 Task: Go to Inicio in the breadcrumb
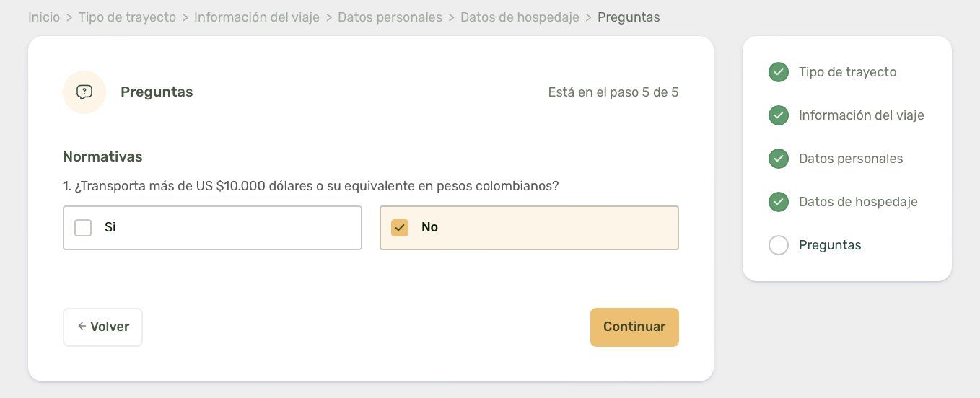(x=44, y=17)
